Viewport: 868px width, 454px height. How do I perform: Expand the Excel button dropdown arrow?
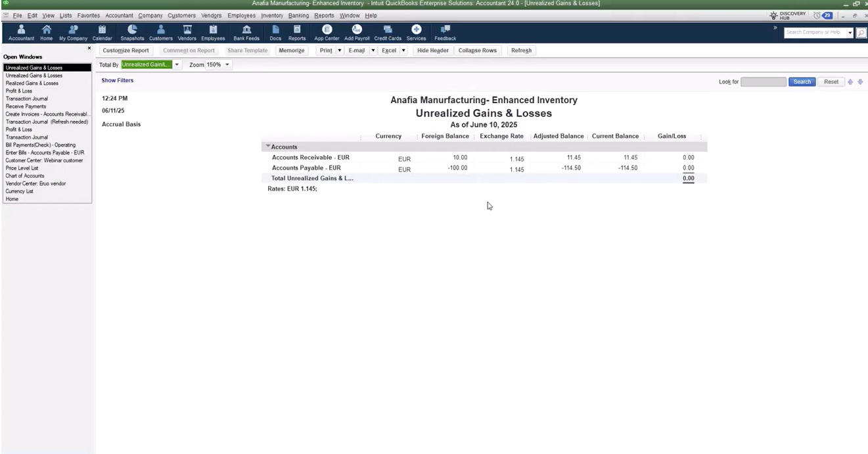(x=403, y=51)
